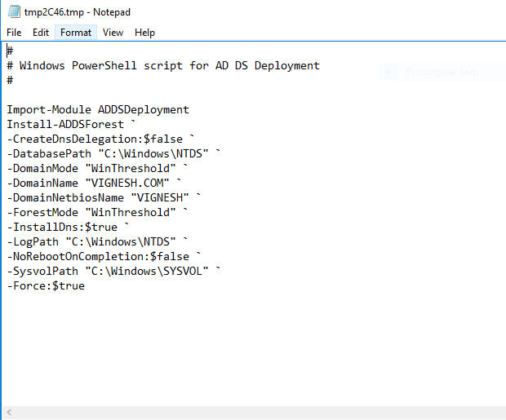Click the -InstallDns:$true line
Image resolution: width=506 pixels, height=420 pixels.
(65, 227)
